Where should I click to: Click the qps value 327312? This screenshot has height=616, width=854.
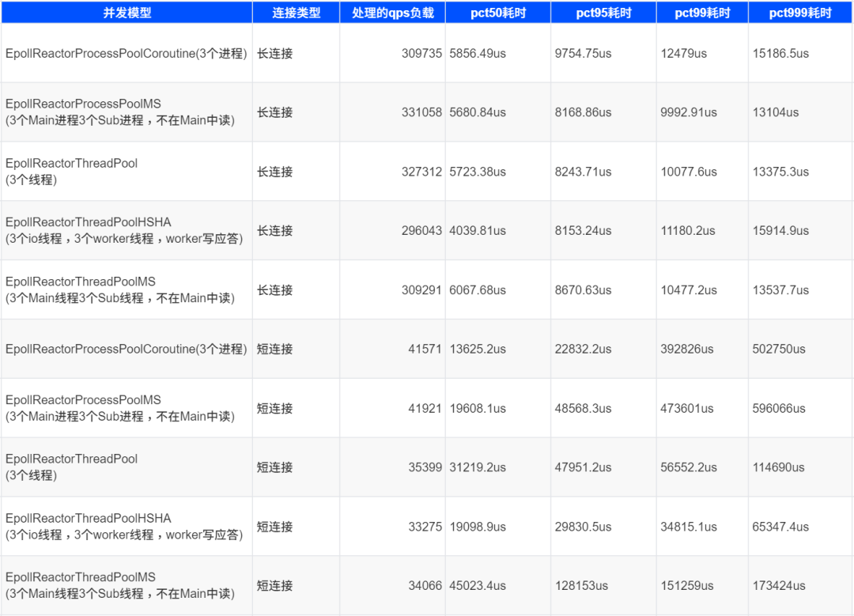tap(421, 172)
